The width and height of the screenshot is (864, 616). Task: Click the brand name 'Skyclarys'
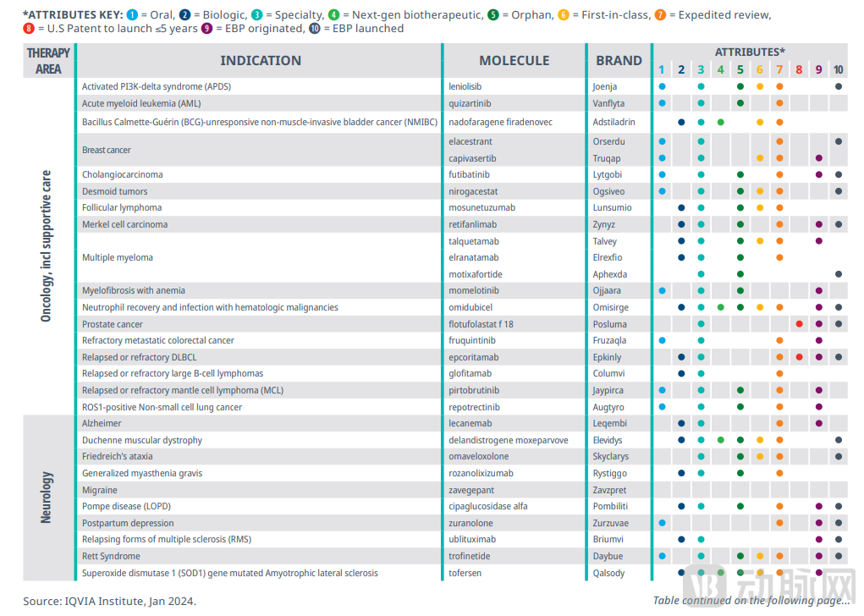tap(611, 456)
